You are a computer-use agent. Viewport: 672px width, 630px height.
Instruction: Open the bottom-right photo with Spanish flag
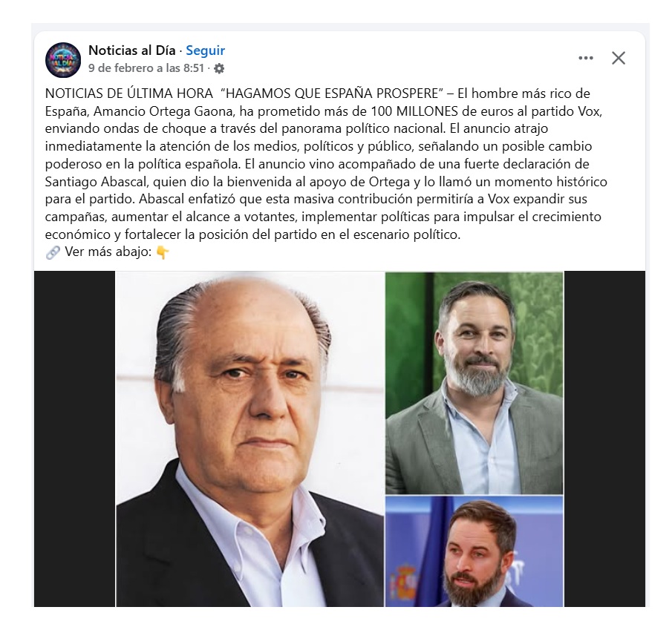click(x=474, y=551)
